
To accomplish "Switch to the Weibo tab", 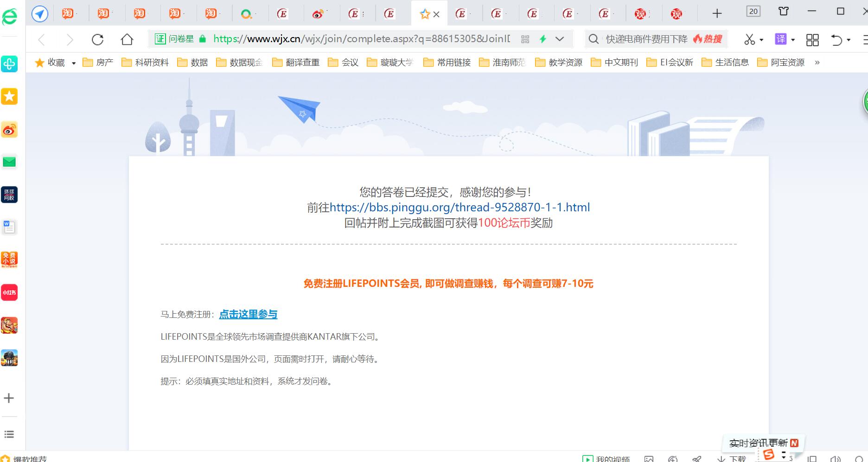I will click(318, 14).
